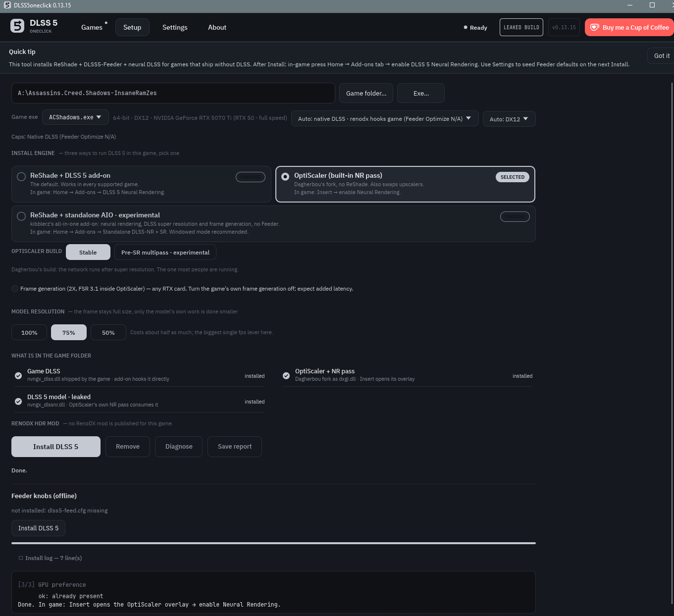Image resolution: width=674 pixels, height=616 pixels.
Task: Dismiss the quick tip with Got it
Action: tap(662, 55)
